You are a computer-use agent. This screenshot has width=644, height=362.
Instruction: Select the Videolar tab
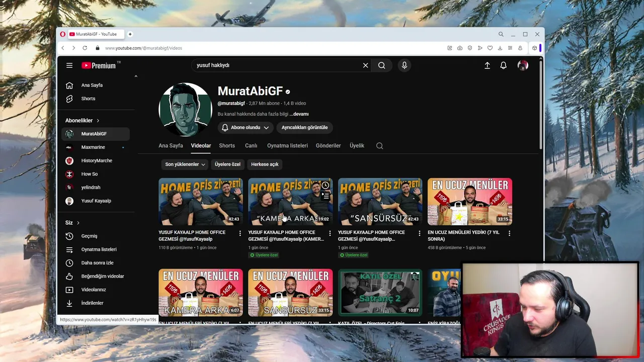coord(201,146)
